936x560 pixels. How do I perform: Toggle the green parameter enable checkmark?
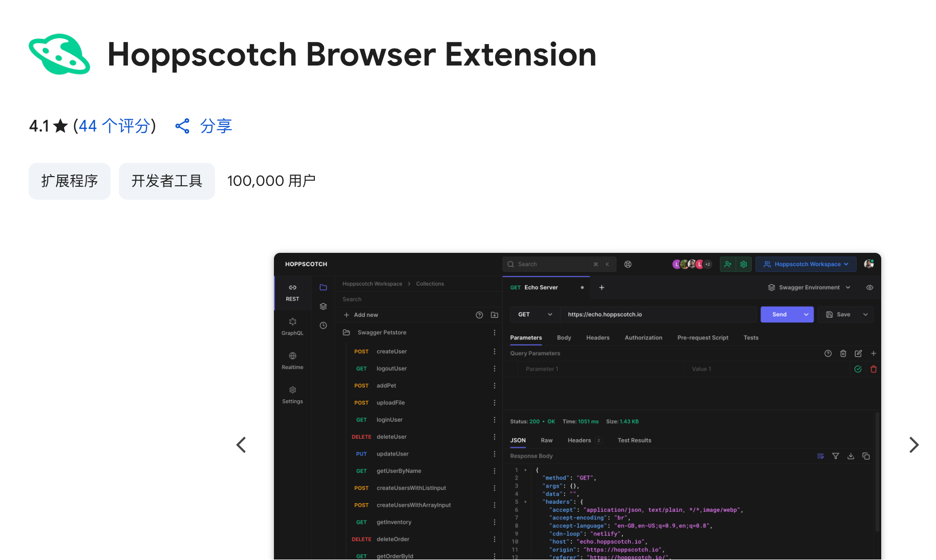(x=858, y=369)
